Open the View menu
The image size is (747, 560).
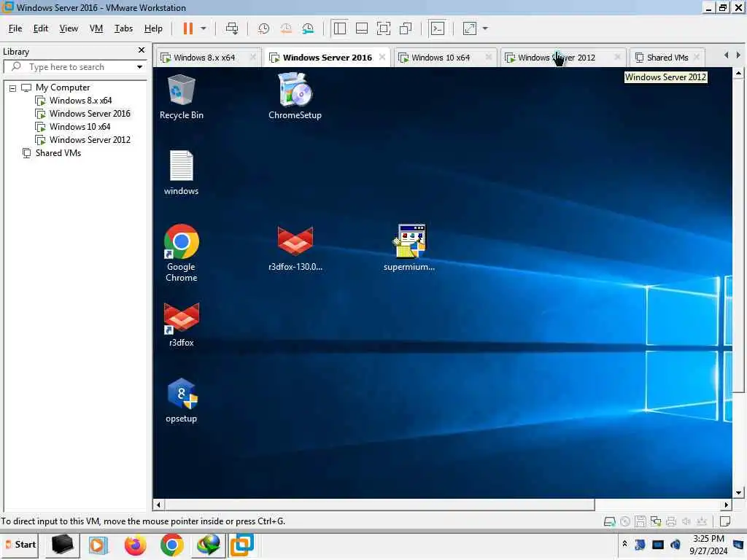[x=69, y=28]
